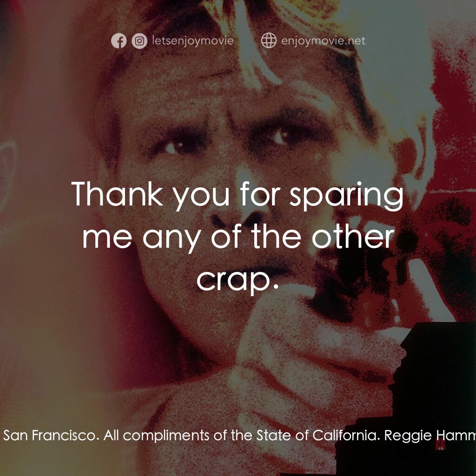Image resolution: width=476 pixels, height=476 pixels.
Task: Click "San Francisco." in the bottom caption
Action: click(51, 436)
